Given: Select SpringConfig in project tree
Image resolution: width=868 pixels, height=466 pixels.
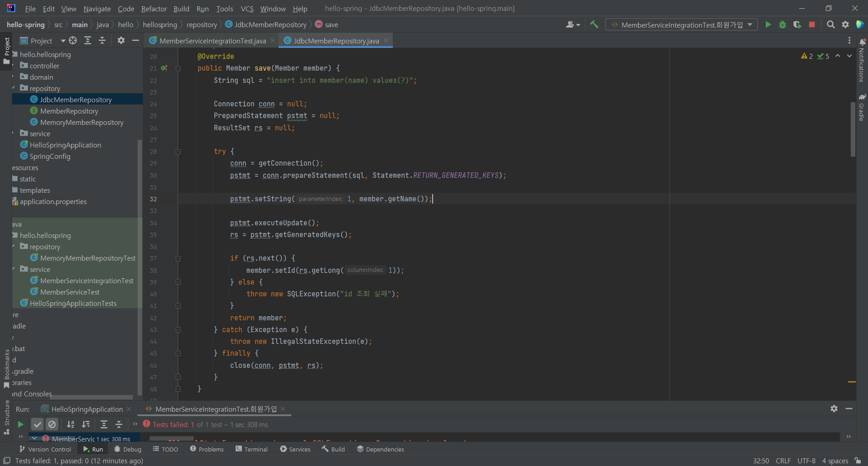Looking at the screenshot, I should (x=50, y=156).
